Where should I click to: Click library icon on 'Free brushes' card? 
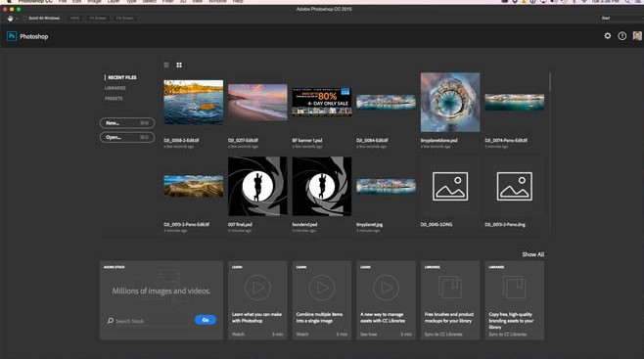[x=450, y=287]
